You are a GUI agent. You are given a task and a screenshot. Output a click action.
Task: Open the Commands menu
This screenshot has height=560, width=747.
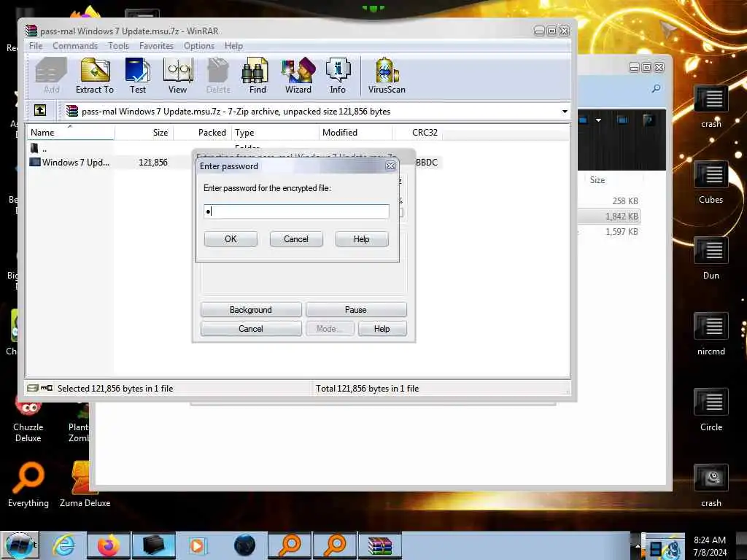[x=75, y=46]
